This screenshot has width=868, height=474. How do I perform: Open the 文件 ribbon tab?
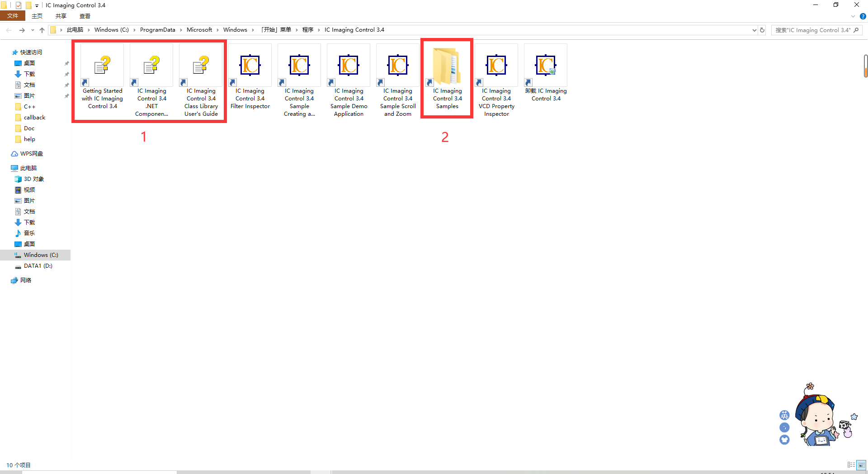[x=13, y=16]
